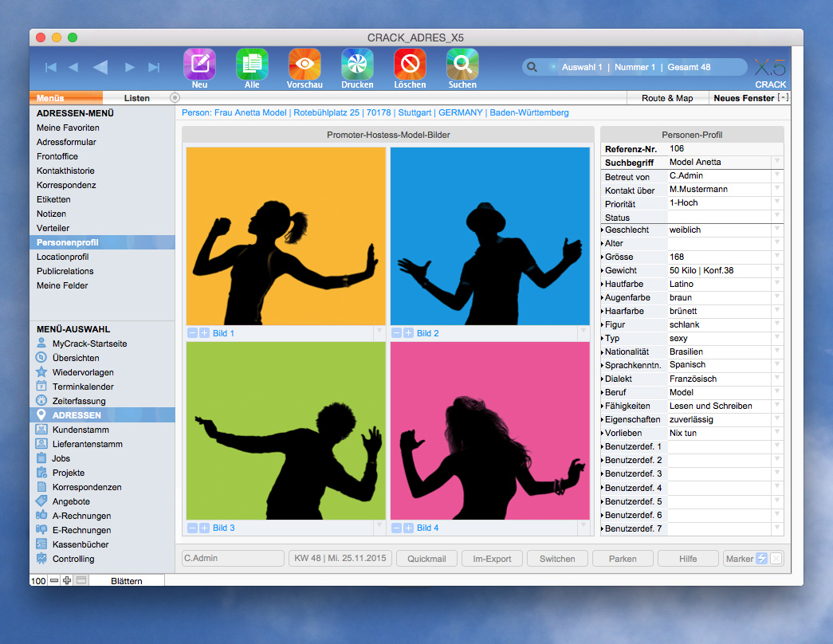Open Route & Map for this address
The width and height of the screenshot is (833, 644).
pyautogui.click(x=668, y=97)
